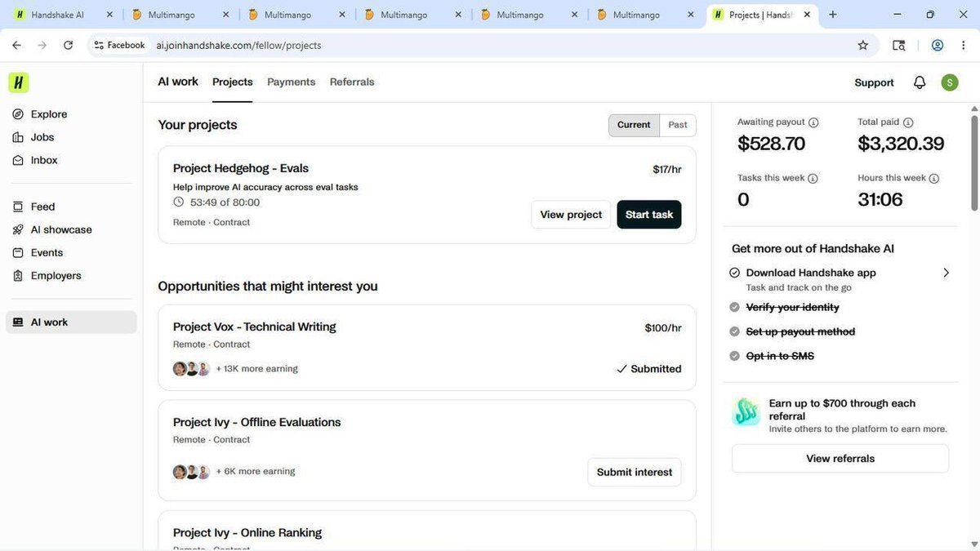The height and width of the screenshot is (551, 980).
Task: Click the Set up payout method check circle
Action: (735, 331)
